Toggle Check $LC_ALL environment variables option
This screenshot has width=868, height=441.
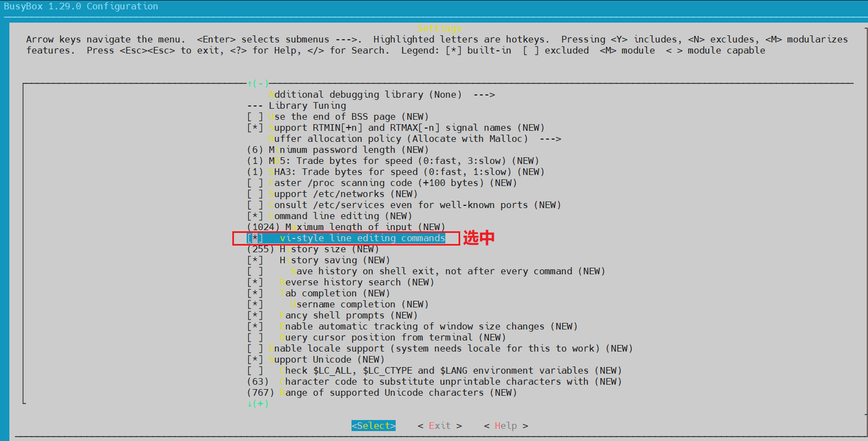(x=434, y=370)
